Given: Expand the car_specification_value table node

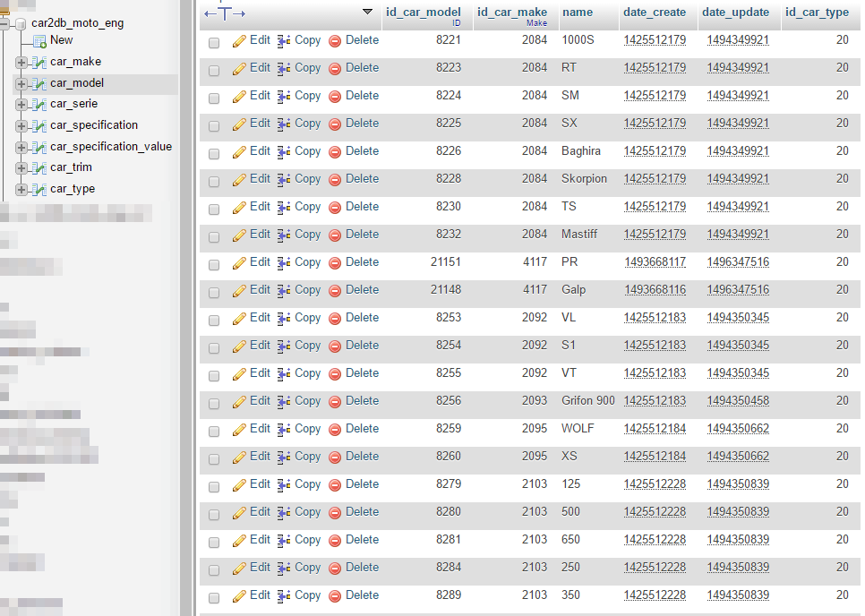Looking at the screenshot, I should click(21, 147).
